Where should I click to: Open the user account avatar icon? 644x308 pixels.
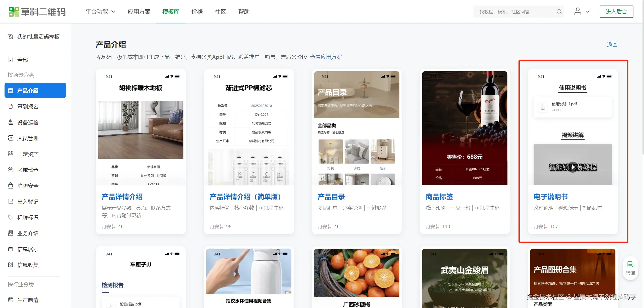coord(578,11)
